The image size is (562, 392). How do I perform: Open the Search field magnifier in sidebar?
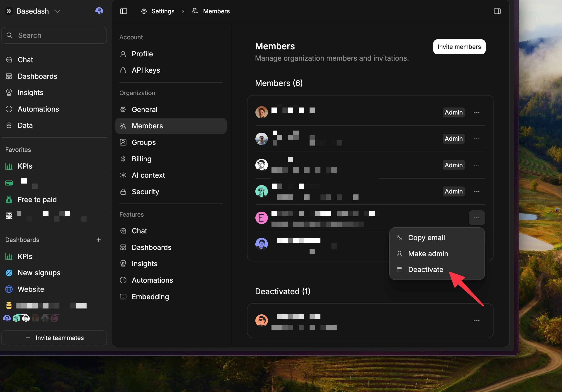(x=10, y=35)
